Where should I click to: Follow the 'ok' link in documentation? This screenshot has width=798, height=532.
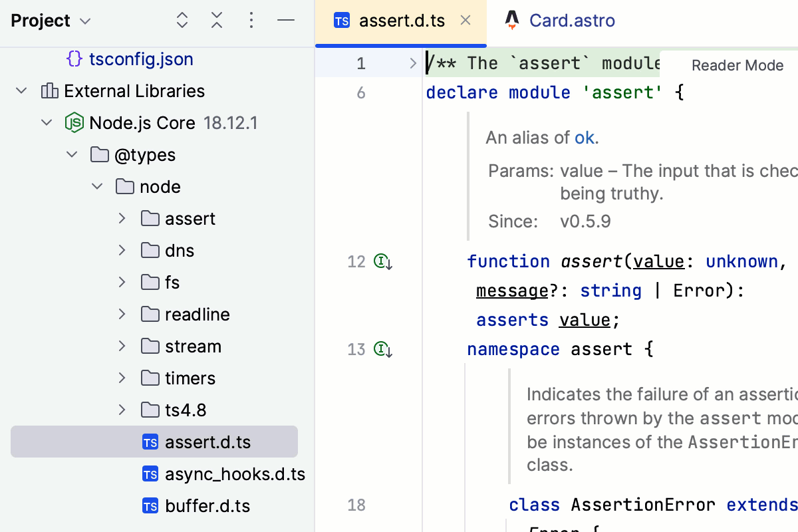pos(584,138)
